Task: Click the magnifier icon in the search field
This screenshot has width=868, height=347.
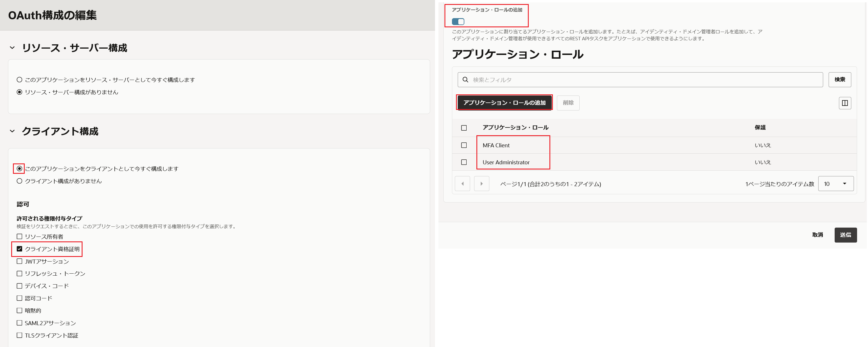Action: [x=465, y=80]
